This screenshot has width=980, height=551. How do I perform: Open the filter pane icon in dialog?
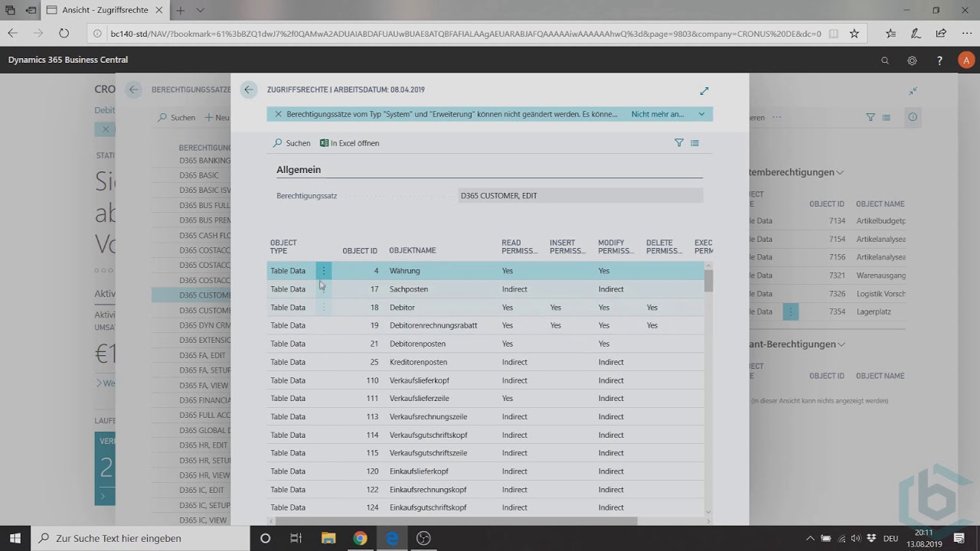[x=678, y=143]
